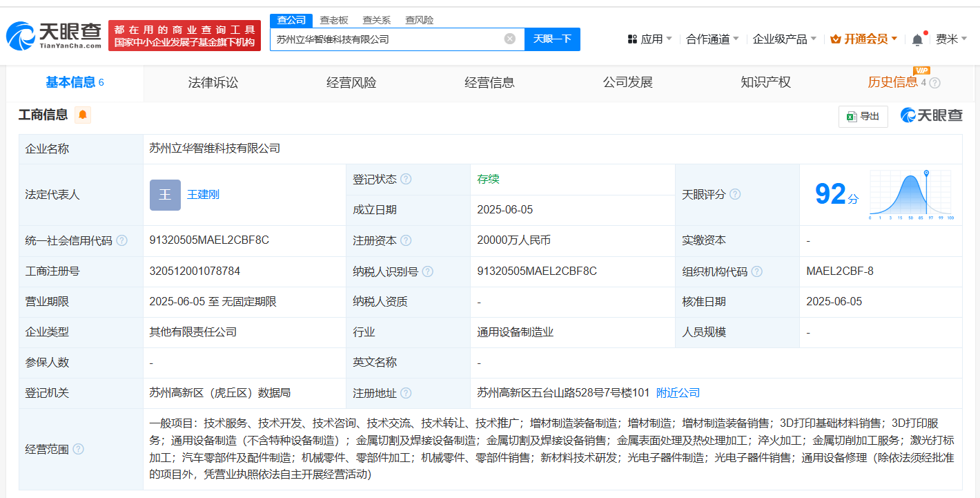Click the 92分 score value
The width and height of the screenshot is (980, 498).
(837, 195)
